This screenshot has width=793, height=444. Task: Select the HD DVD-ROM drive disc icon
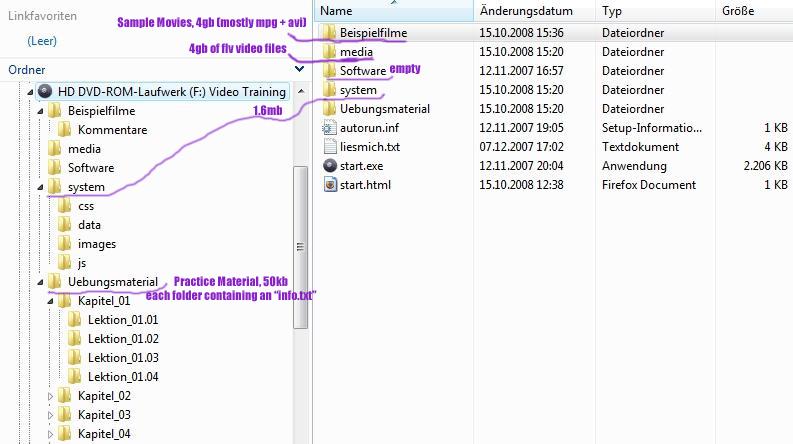click(45, 92)
